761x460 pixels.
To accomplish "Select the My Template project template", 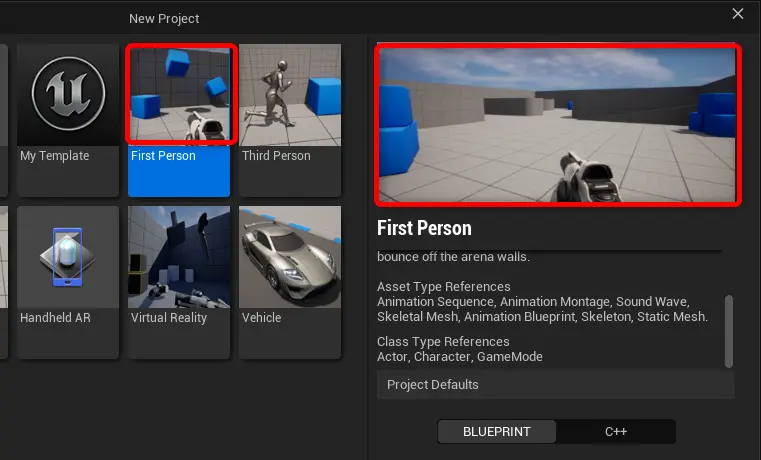I will [68, 120].
